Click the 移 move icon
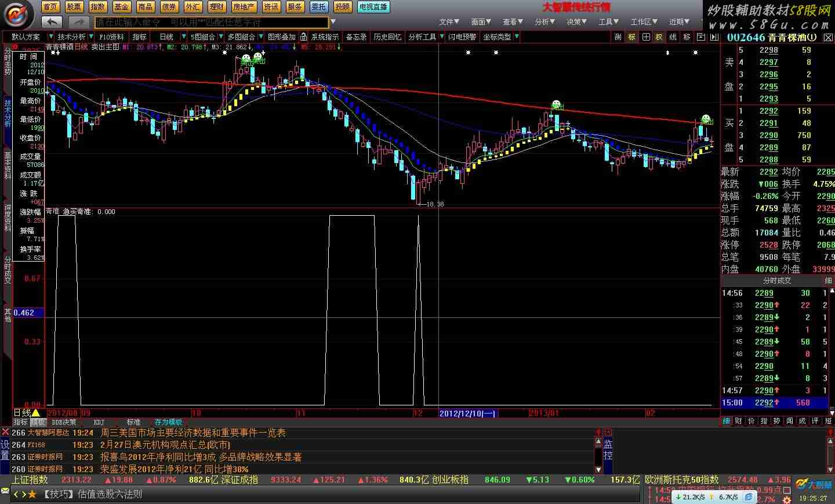Screen dimensions: 835x504 tap(687, 37)
